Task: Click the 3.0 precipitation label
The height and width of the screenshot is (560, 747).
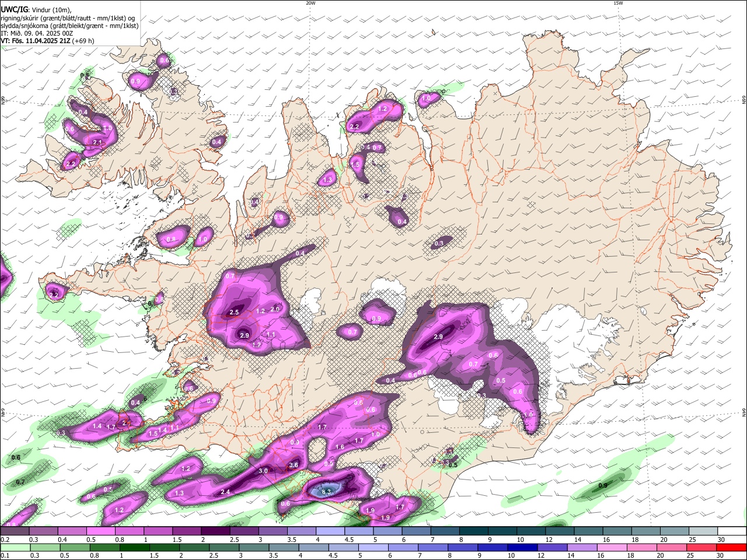Action: click(263, 471)
